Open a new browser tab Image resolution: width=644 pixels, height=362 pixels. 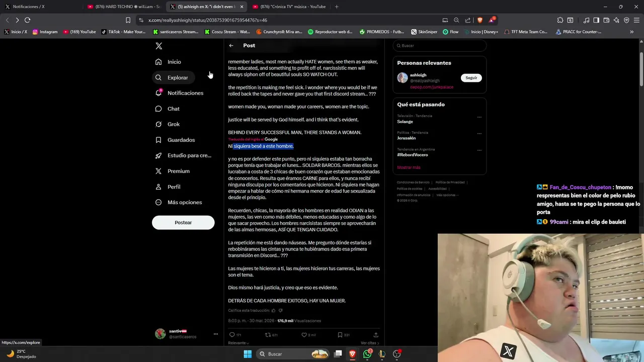pos(337,7)
